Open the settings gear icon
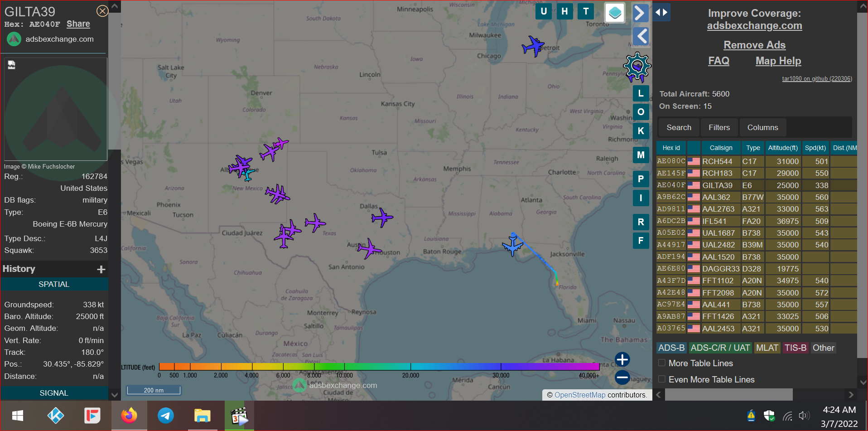 637,67
